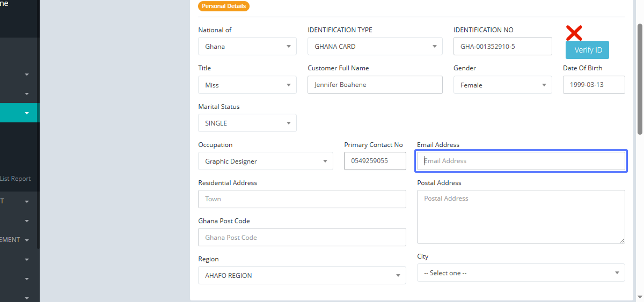Click the Ghana Post Code field

pos(302,237)
